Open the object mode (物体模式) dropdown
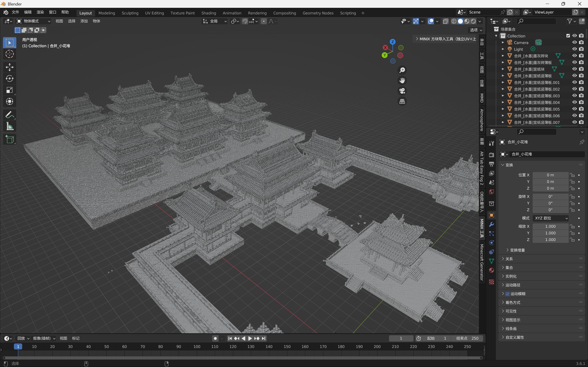Image resolution: width=588 pixels, height=367 pixels. click(x=33, y=21)
